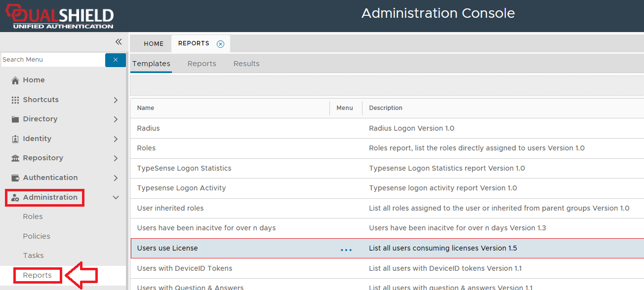Open the HOME tab

click(x=154, y=44)
